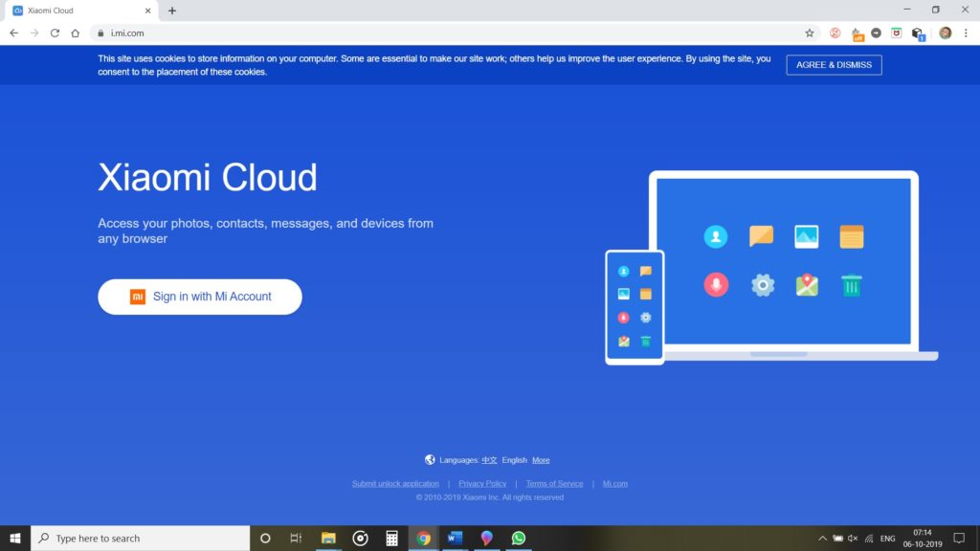Click the site lock icon in address bar
980x551 pixels.
(x=100, y=33)
